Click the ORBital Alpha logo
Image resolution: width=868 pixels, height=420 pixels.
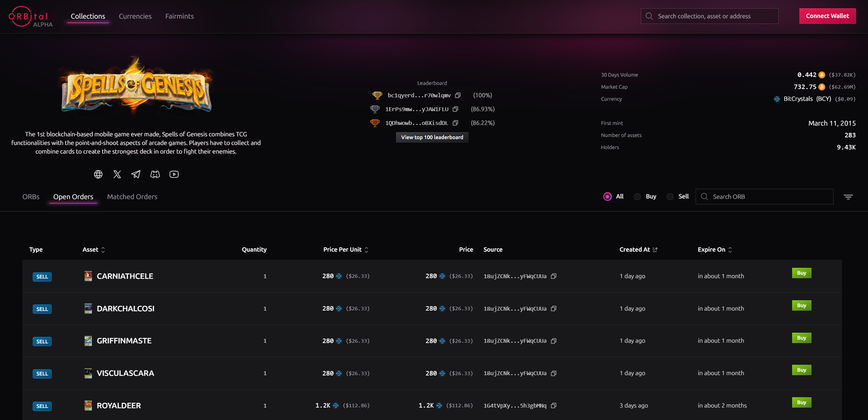(x=31, y=17)
